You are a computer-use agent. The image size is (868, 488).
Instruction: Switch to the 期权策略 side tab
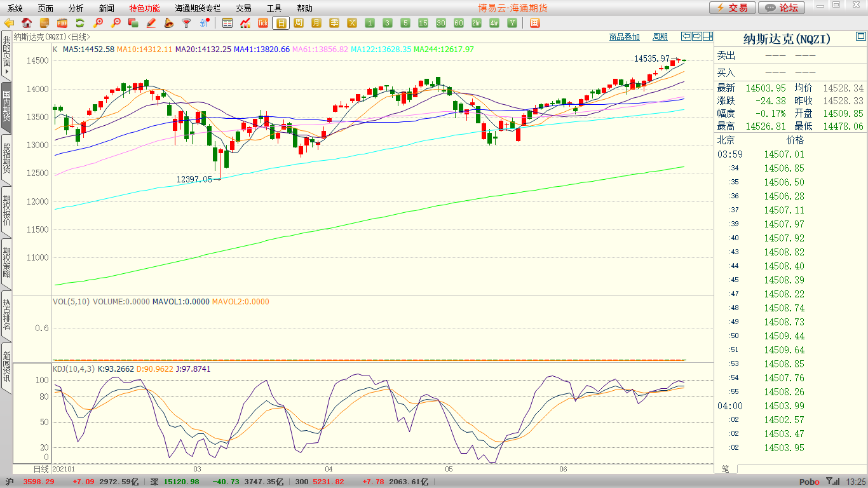[x=6, y=262]
